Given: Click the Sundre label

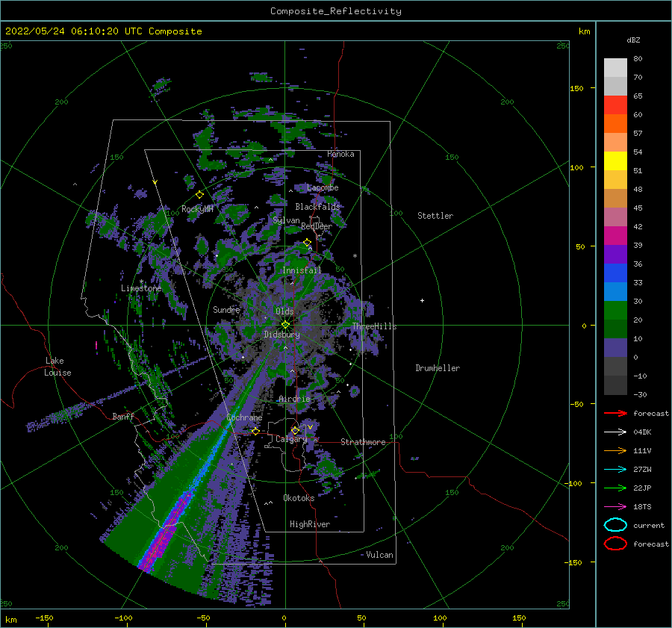Looking at the screenshot, I should [226, 309].
